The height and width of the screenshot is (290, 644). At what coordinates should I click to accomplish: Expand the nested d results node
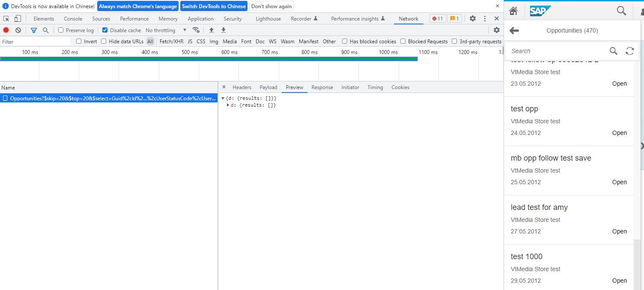coord(228,105)
